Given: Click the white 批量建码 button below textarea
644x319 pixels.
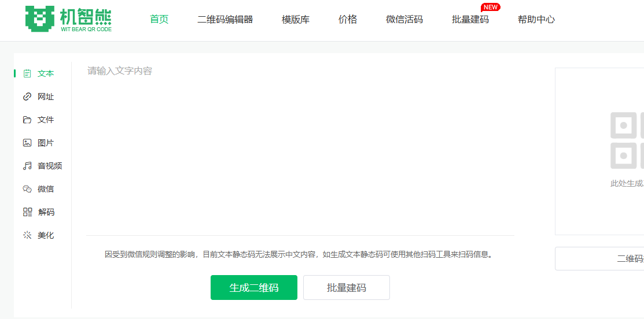Looking at the screenshot, I should click(347, 288).
